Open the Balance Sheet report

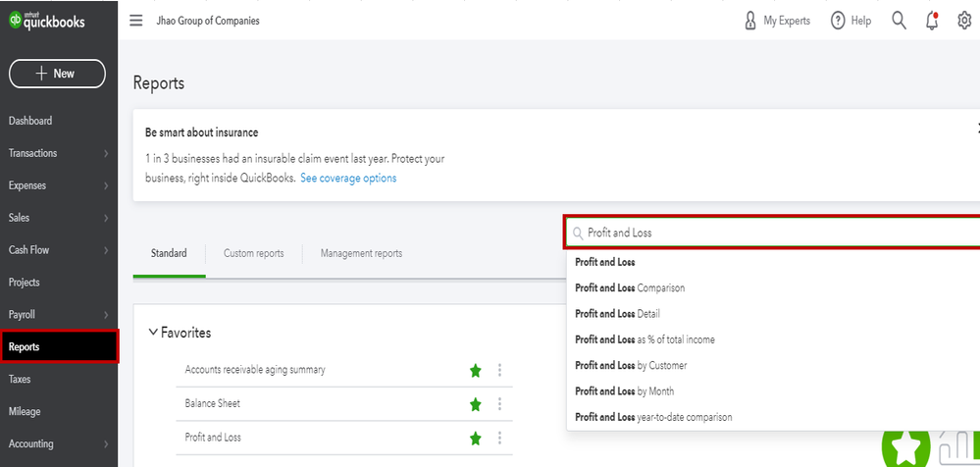(213, 403)
